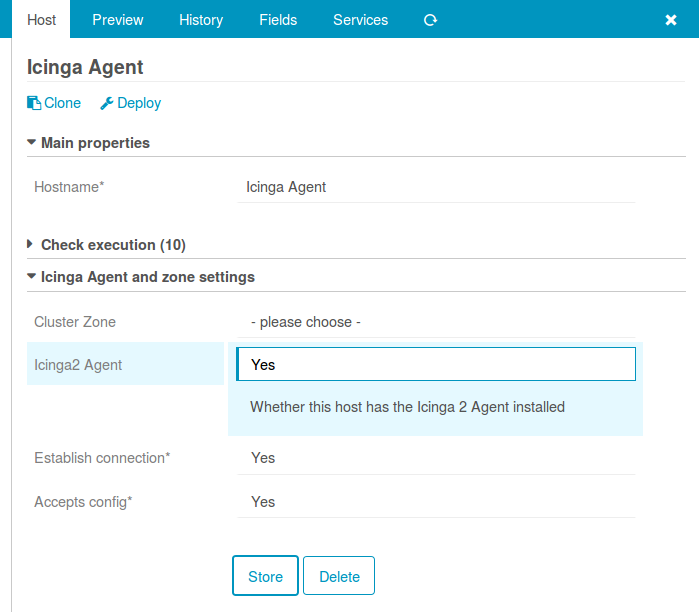Open the History tab

coord(201,20)
